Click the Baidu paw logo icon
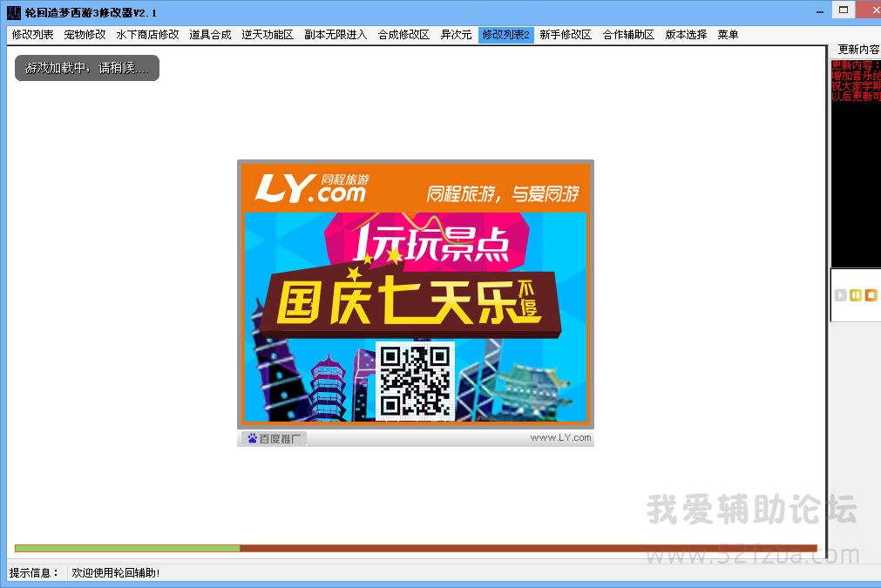This screenshot has height=588, width=881. 252,438
